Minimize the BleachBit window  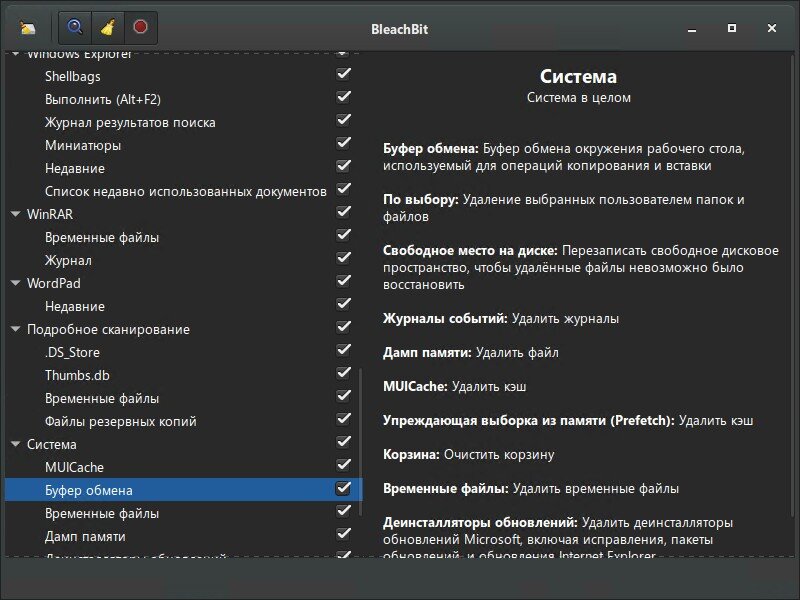(692, 29)
